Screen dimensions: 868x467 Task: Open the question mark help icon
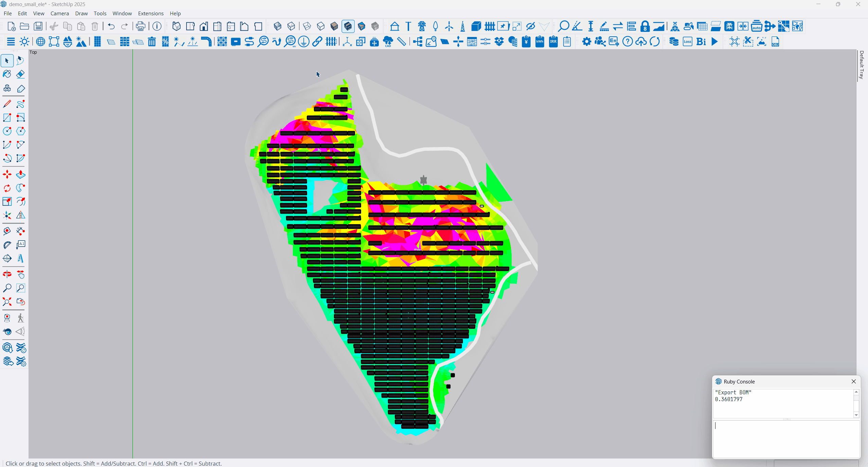pos(627,42)
